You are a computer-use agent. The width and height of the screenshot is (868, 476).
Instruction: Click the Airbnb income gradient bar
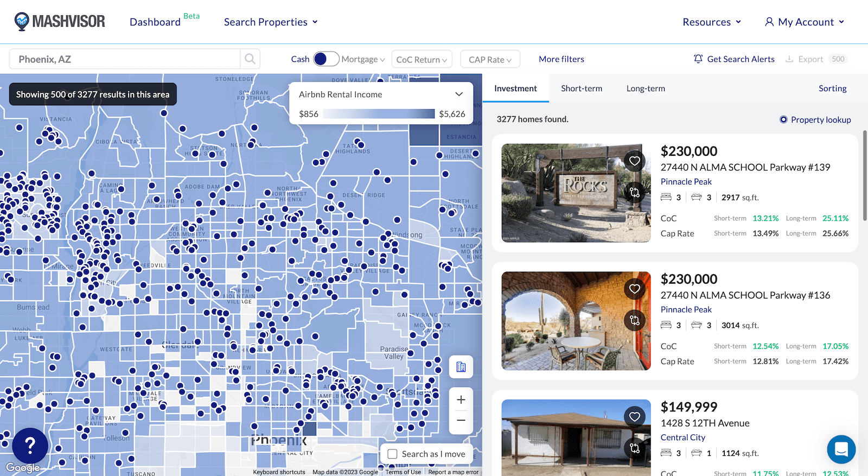379,114
